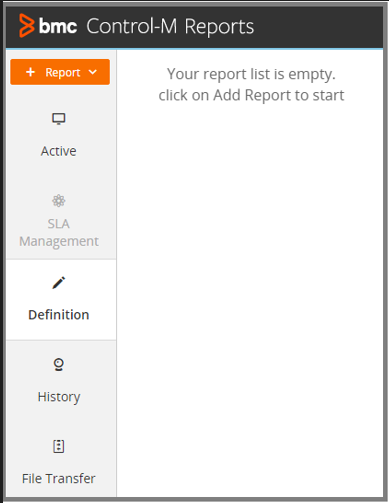Switch to the Definition tab label
389x503 pixels.
point(59,315)
